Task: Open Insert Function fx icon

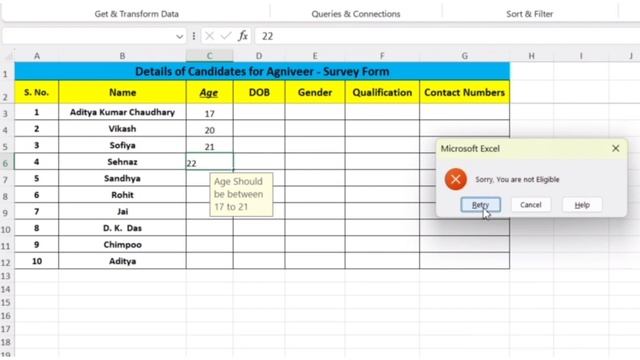Action: (243, 36)
